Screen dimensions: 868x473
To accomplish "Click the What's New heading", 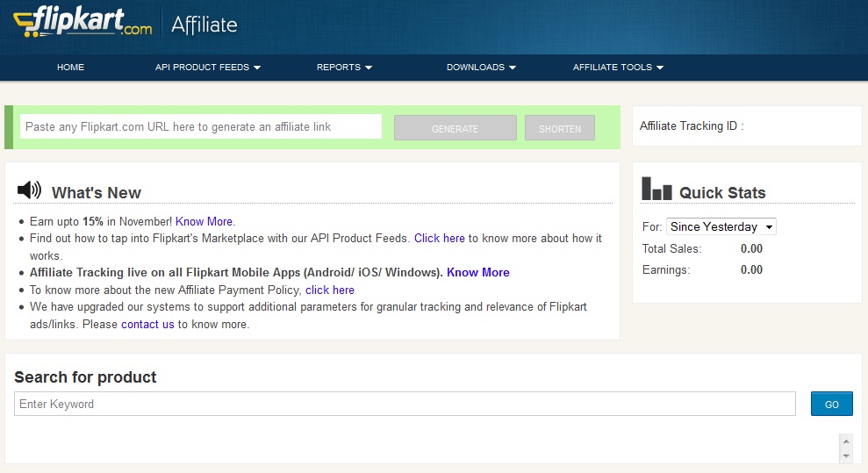I will tap(97, 192).
